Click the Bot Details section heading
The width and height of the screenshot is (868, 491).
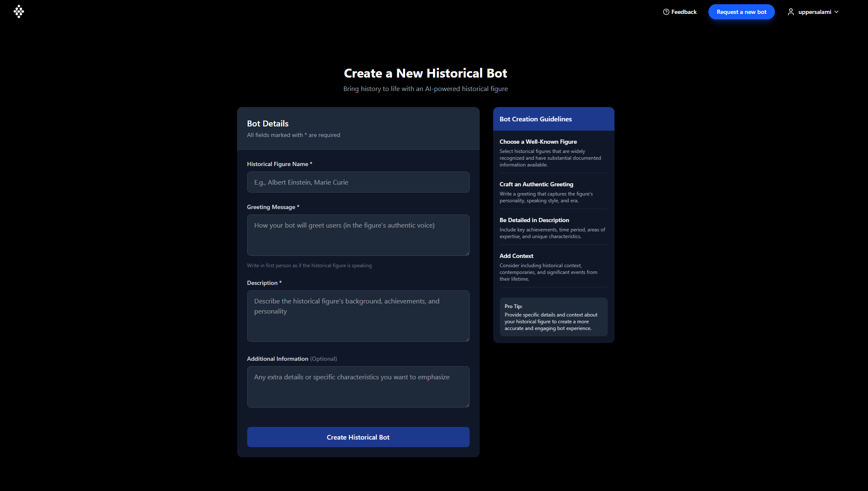coord(267,123)
